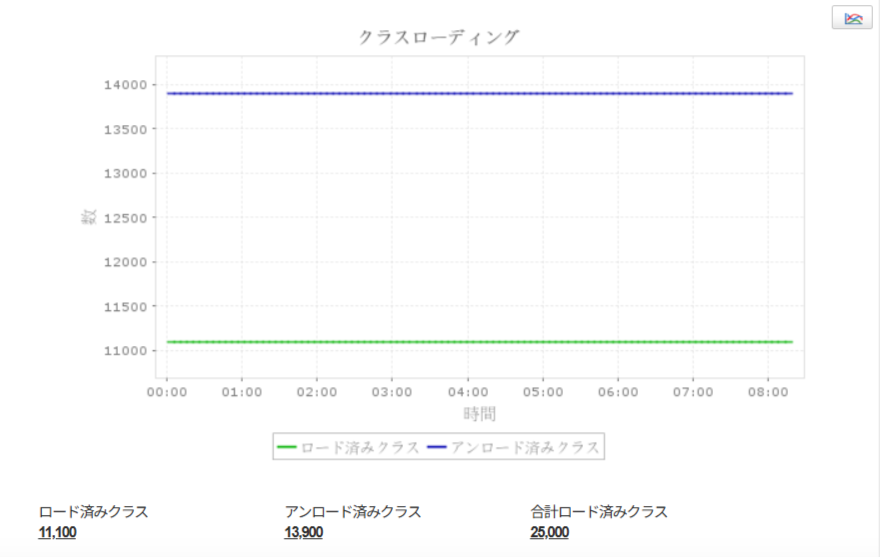Click the ロード済みクラス summary heading
Screen dimensions: 880x557
[93, 512]
